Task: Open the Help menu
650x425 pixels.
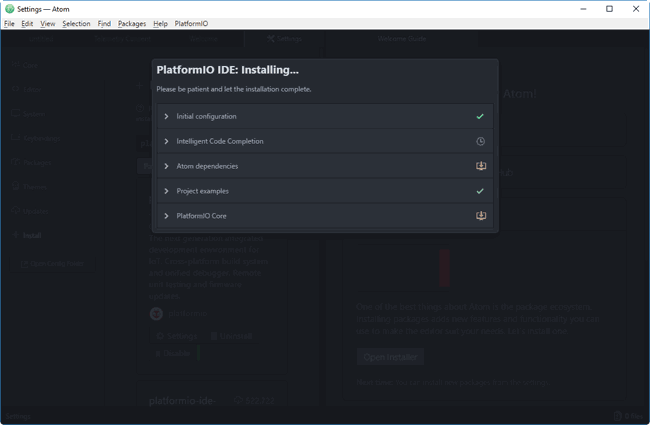Action: [x=160, y=24]
